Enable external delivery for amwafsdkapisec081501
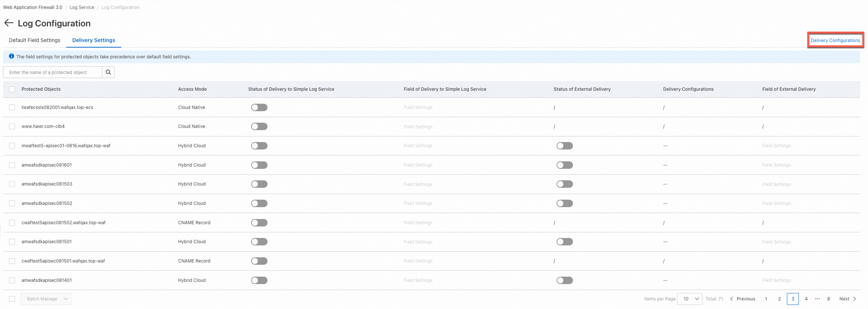This screenshot has width=868, height=309. (x=565, y=242)
